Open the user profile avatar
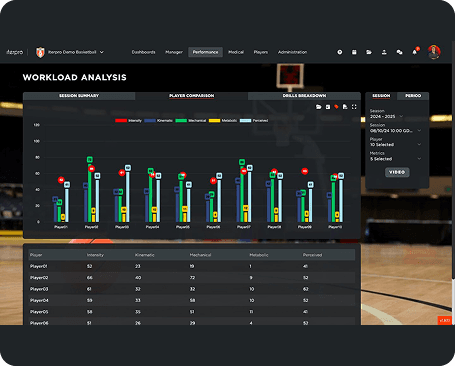The width and height of the screenshot is (455, 366). 434,52
